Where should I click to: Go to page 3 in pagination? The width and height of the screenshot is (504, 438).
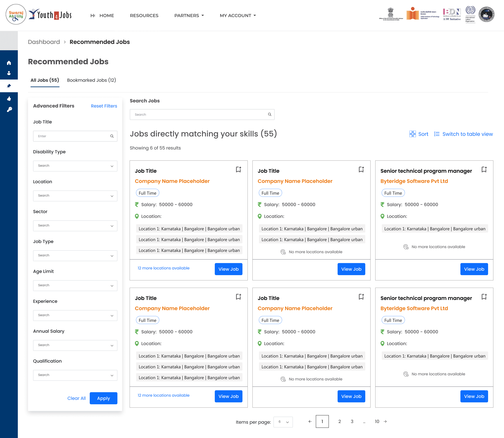(352, 421)
